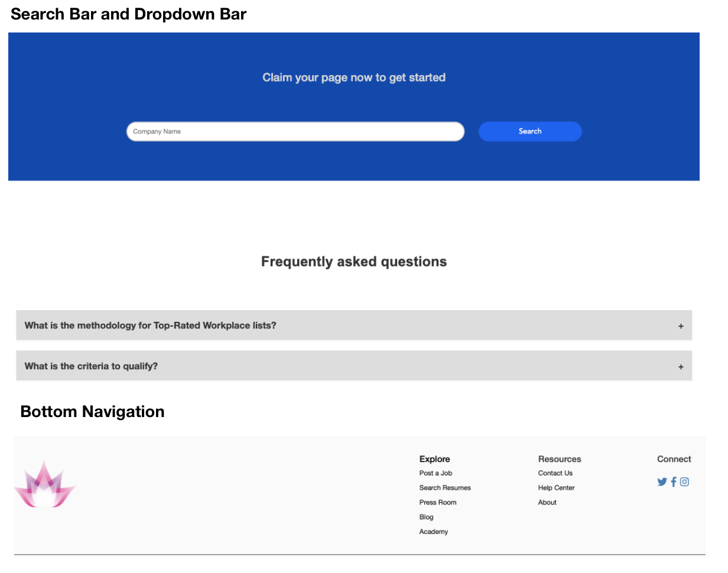Click the blue Search button

coord(530,131)
